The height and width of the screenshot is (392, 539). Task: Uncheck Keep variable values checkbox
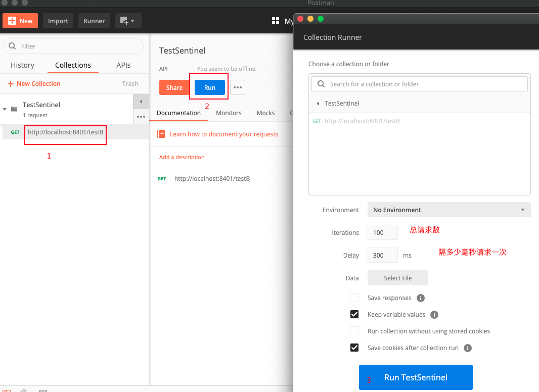354,314
